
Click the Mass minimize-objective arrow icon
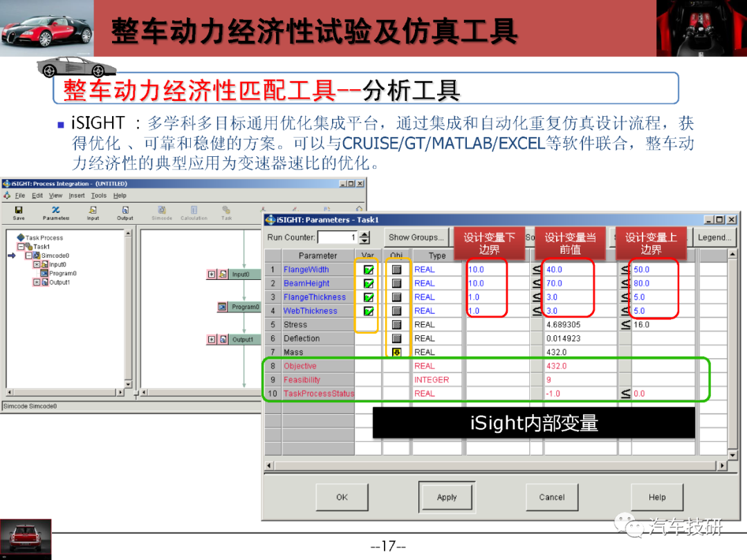pyautogui.click(x=396, y=353)
